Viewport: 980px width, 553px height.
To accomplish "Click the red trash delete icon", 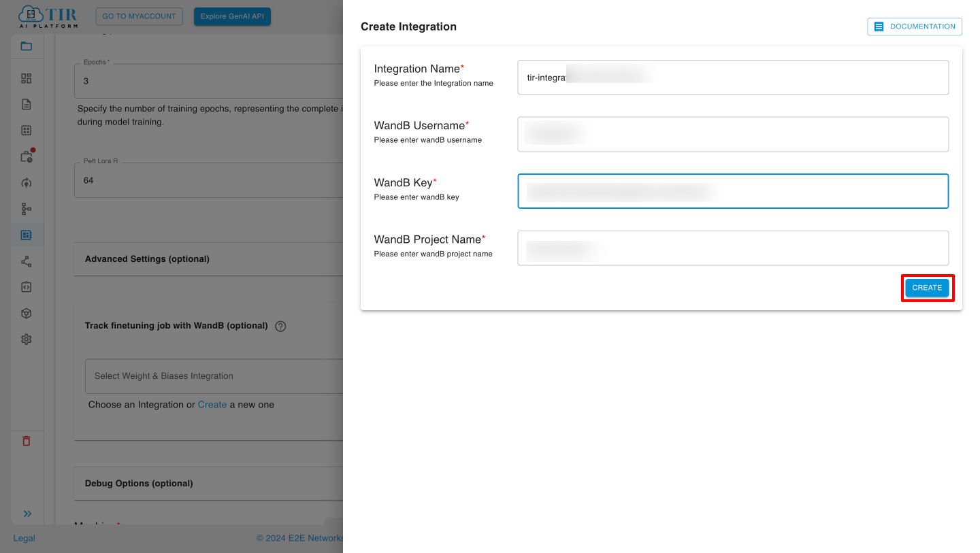I will (27, 441).
